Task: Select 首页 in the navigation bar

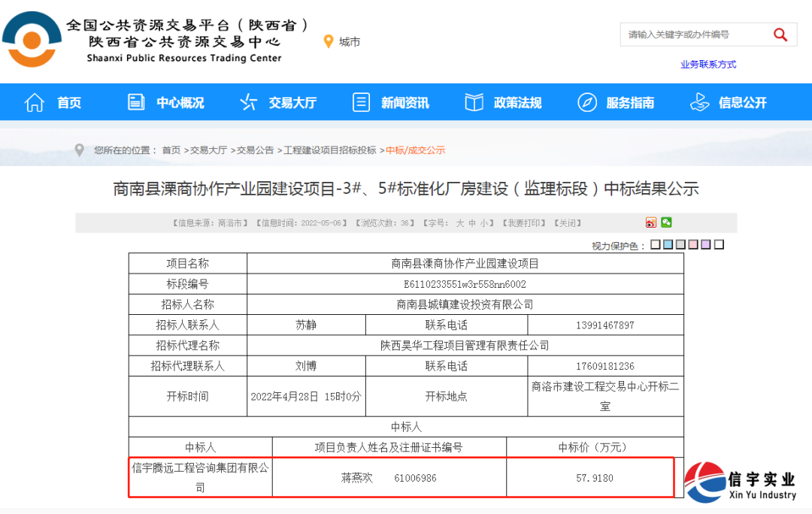Action: [x=68, y=101]
